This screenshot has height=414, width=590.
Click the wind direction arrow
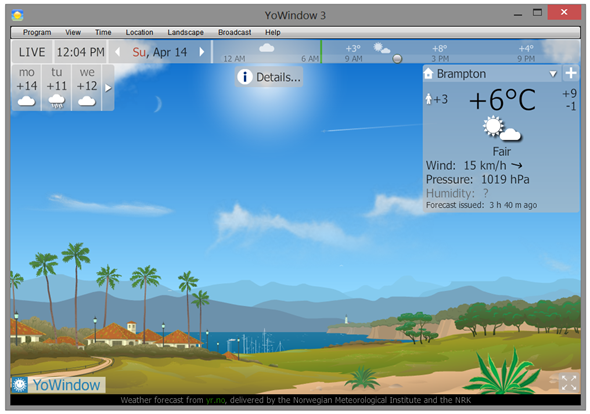(x=517, y=165)
